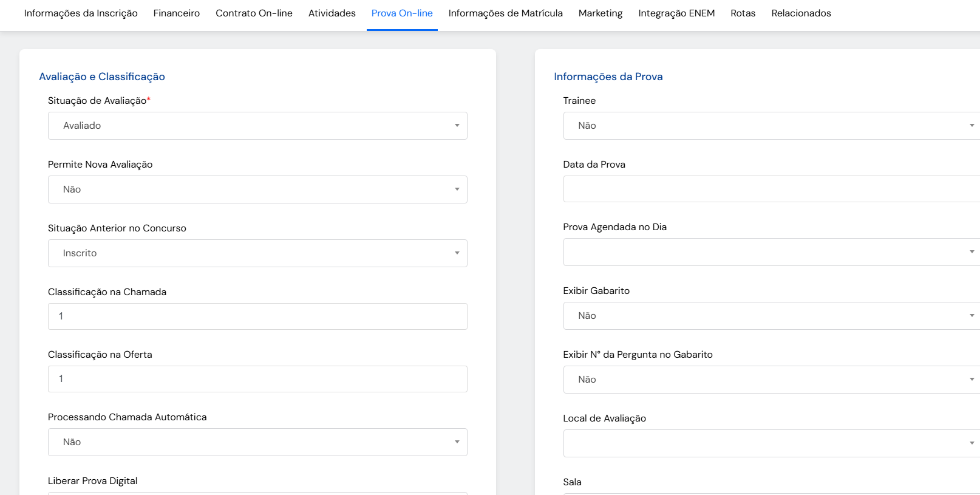Open the Situação de Avaliação dropdown
Screen dimensions: 980x495
(x=257, y=126)
